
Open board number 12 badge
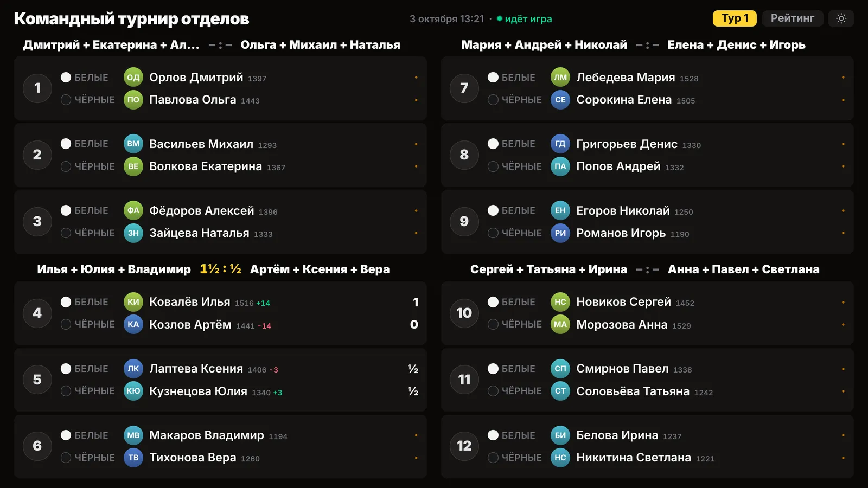[464, 446]
